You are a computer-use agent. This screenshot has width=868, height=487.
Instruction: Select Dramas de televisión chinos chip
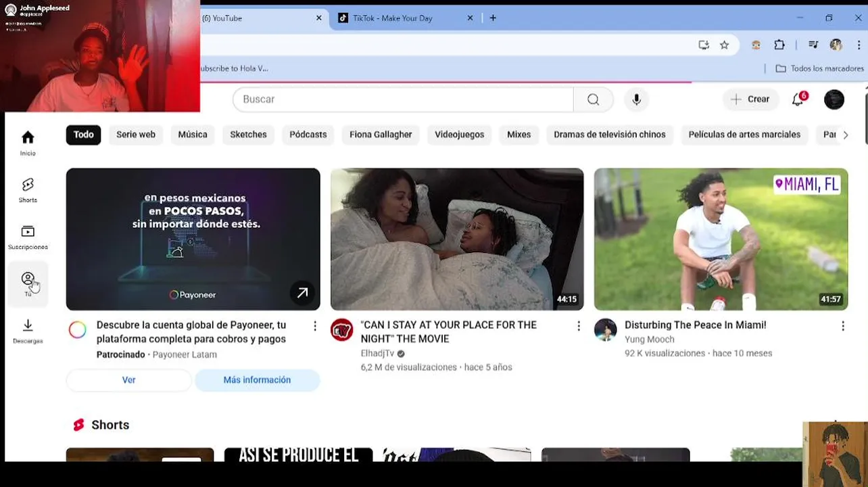[610, 135]
